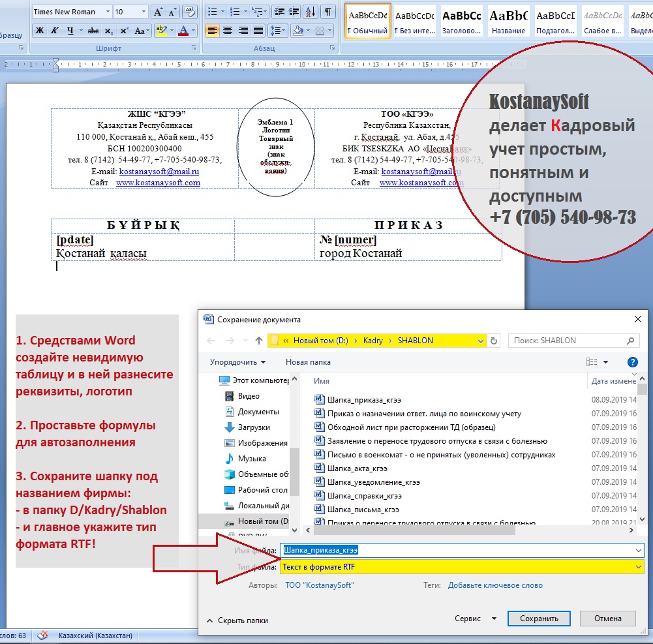Open the Шрифт dialog launcher
This screenshot has width=653, height=644.
click(x=194, y=48)
